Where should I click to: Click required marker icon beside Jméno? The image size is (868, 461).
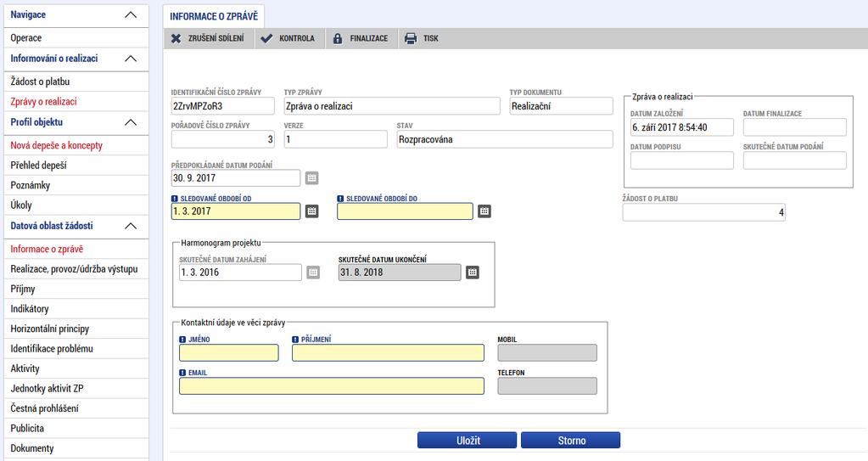[182, 340]
